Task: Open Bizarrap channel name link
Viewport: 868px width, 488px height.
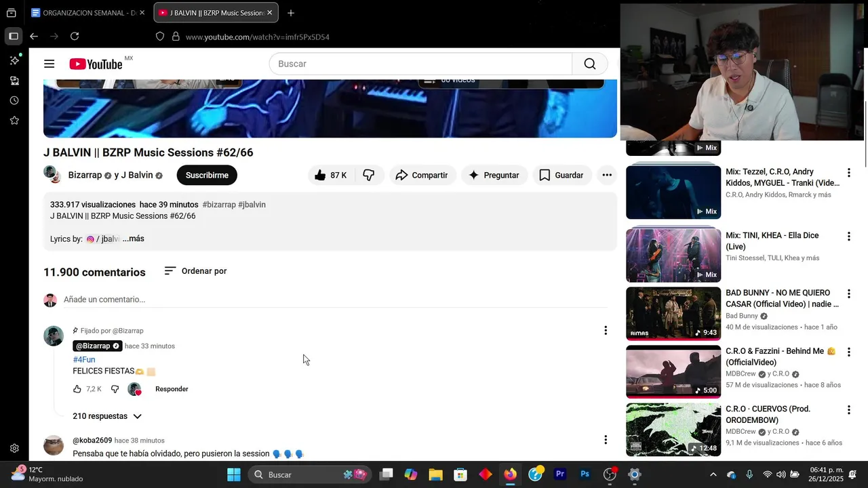Action: (85, 175)
